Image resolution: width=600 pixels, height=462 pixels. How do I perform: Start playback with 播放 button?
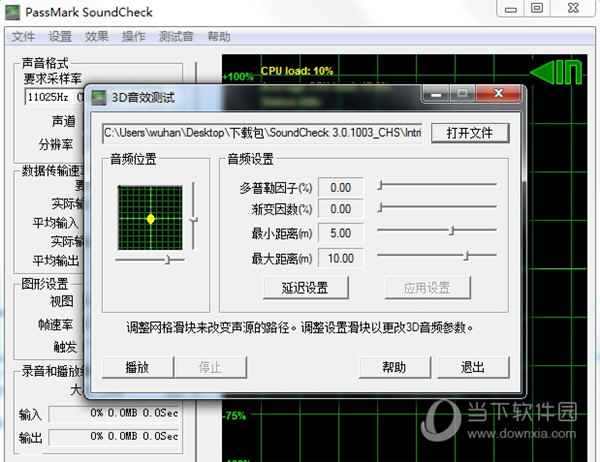[x=137, y=367]
